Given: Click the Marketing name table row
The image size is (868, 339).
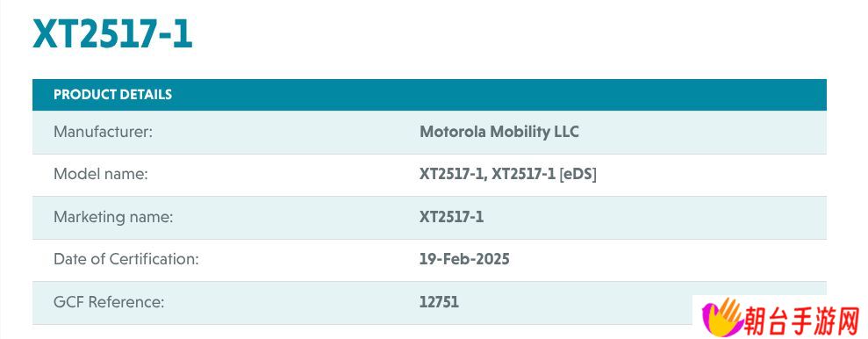Looking at the screenshot, I should pyautogui.click(x=429, y=218).
